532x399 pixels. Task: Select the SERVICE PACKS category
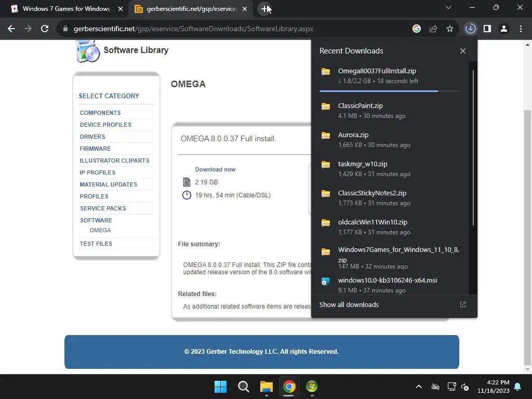(103, 208)
